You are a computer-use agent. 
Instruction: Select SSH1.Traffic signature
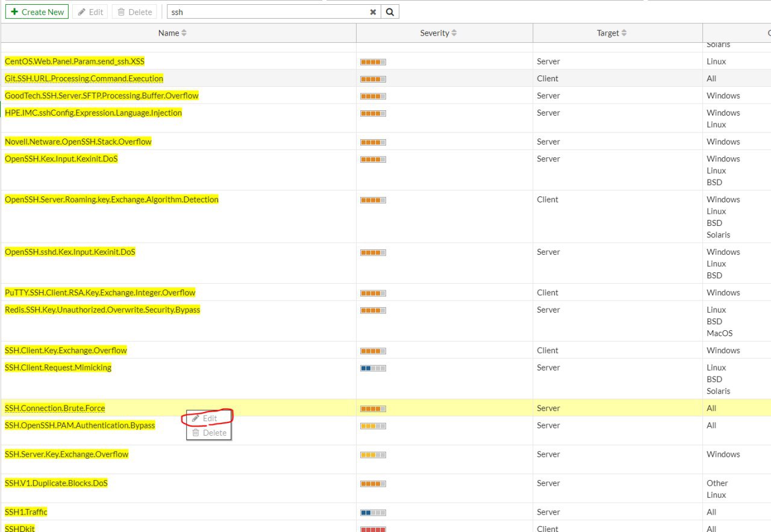click(x=26, y=512)
